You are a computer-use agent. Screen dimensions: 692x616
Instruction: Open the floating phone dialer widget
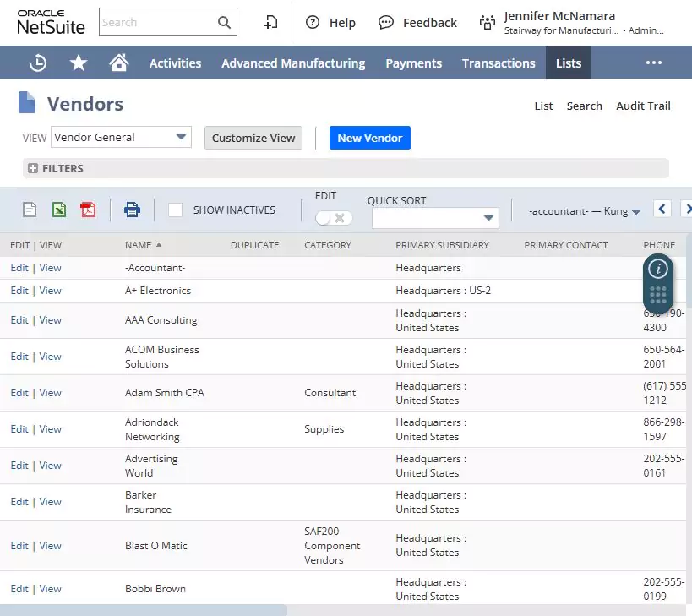tap(657, 295)
